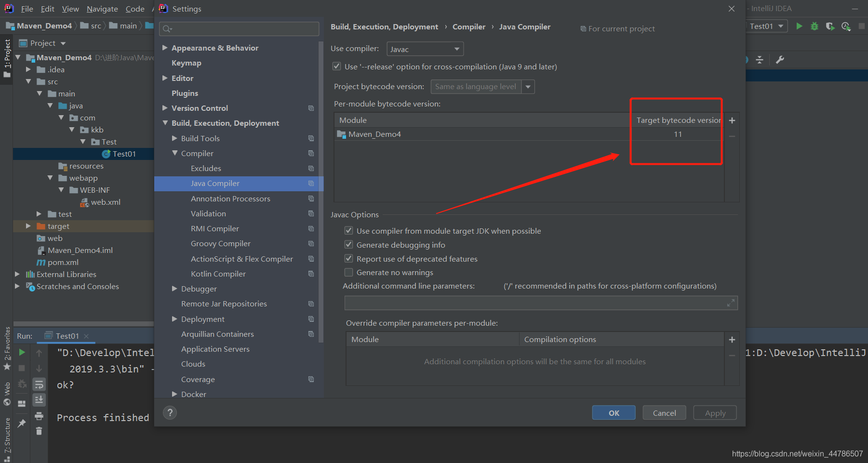Expand the additional command line parameters field
This screenshot has height=463, width=868.
731,303
